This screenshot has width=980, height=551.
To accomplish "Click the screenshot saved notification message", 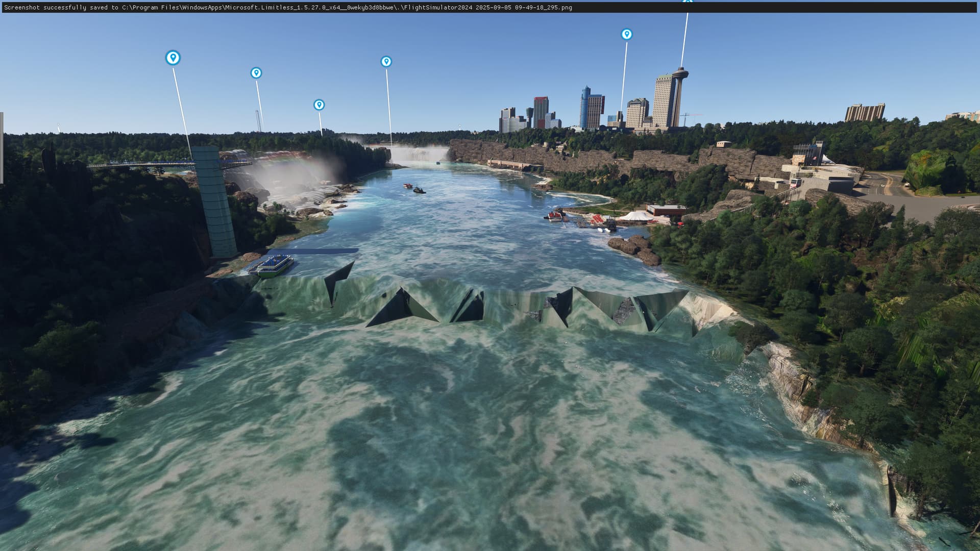I will click(x=288, y=8).
